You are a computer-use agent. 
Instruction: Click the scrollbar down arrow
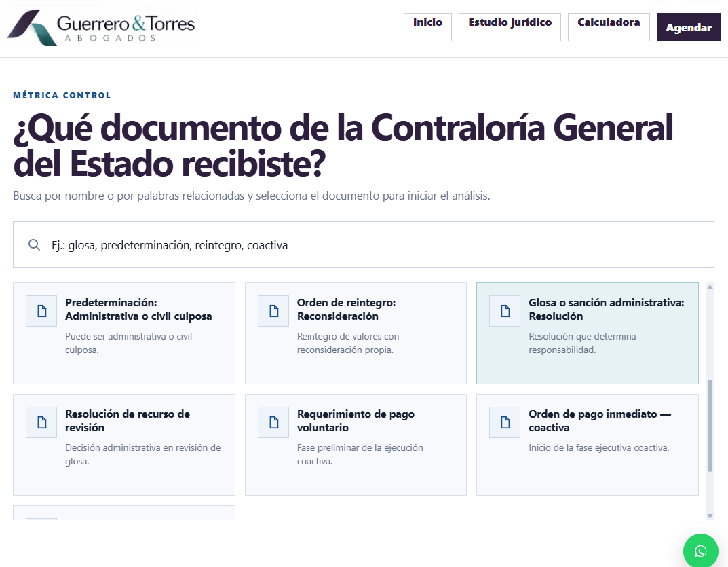pos(710,516)
